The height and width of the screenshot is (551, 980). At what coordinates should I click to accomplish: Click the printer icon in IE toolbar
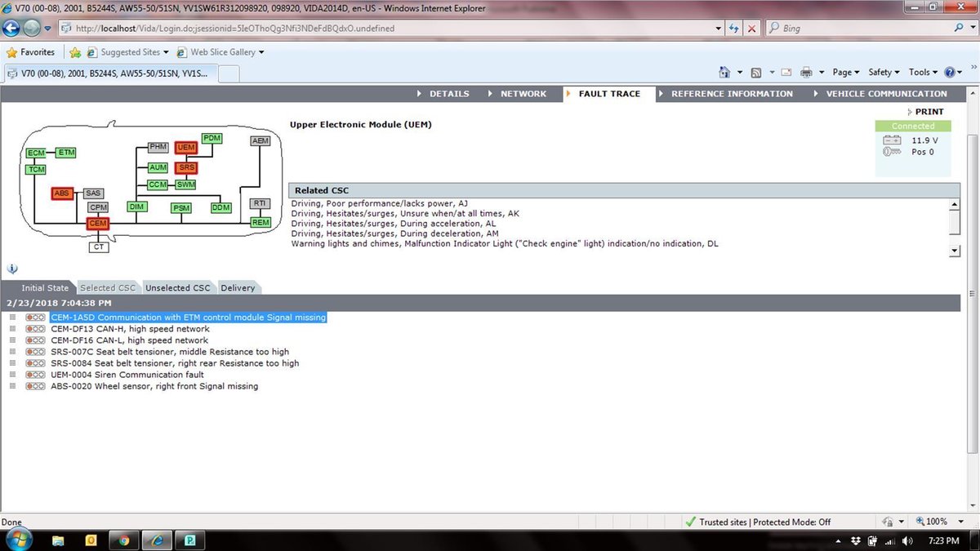(x=806, y=73)
